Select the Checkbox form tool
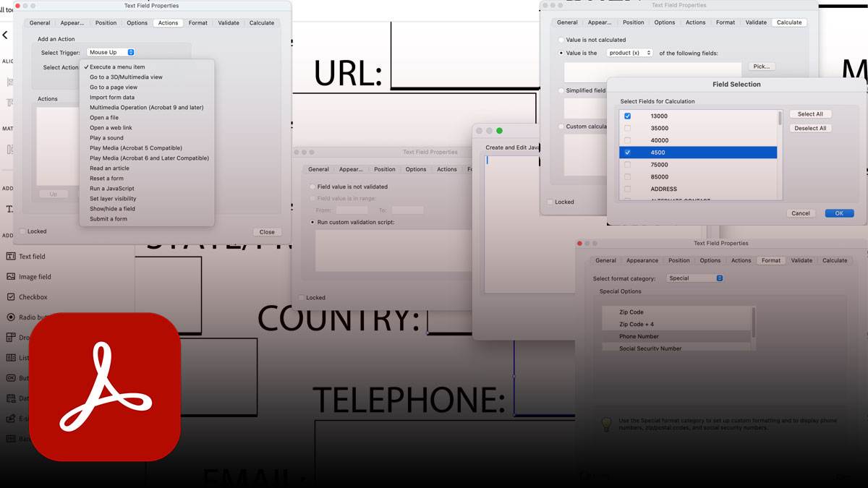Screen dimensions: 868x488 pos(30,296)
